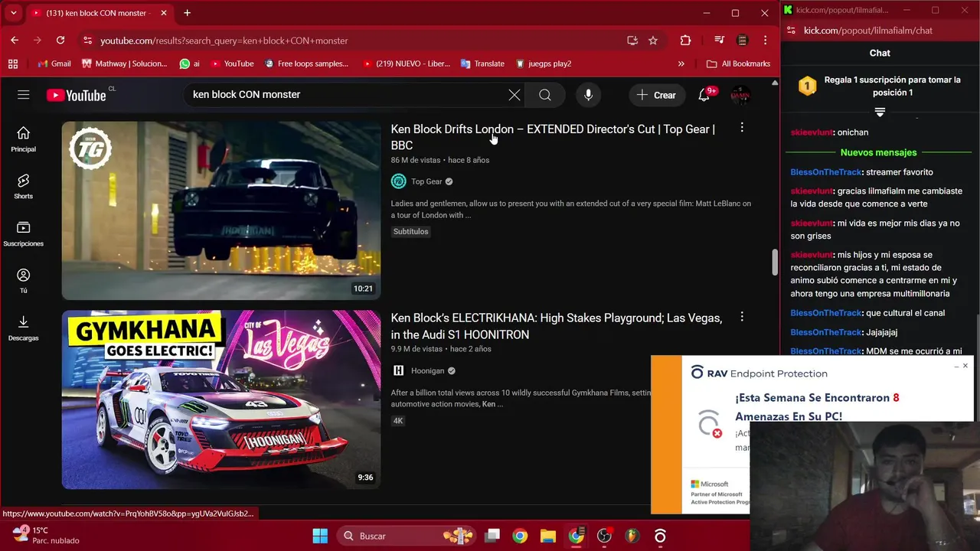View site information icon in address bar
The image size is (980, 551).
(87, 41)
